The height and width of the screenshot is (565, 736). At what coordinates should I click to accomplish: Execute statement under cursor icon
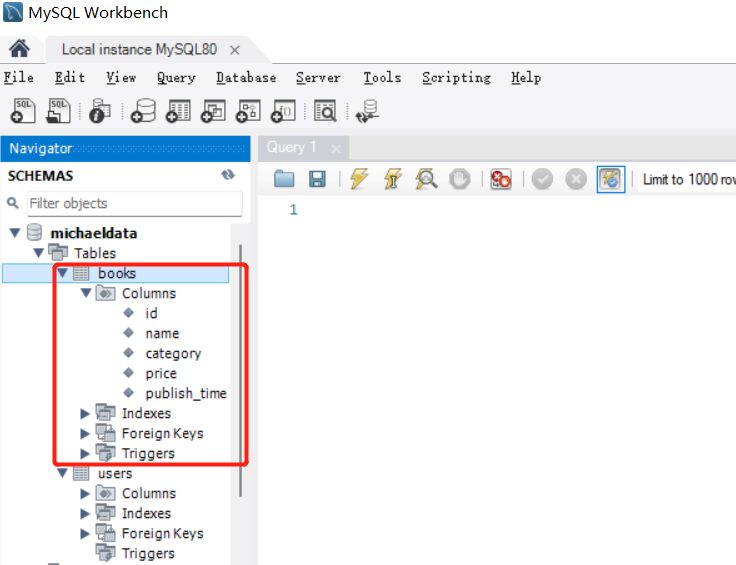tap(392, 179)
